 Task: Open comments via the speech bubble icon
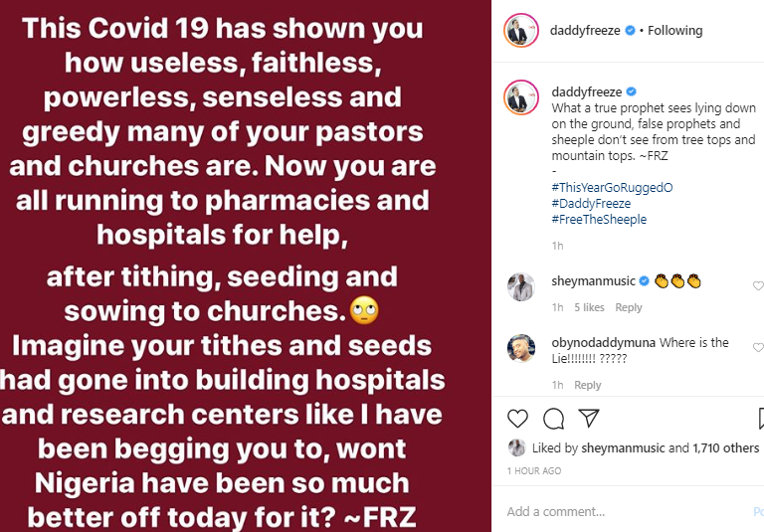click(553, 419)
